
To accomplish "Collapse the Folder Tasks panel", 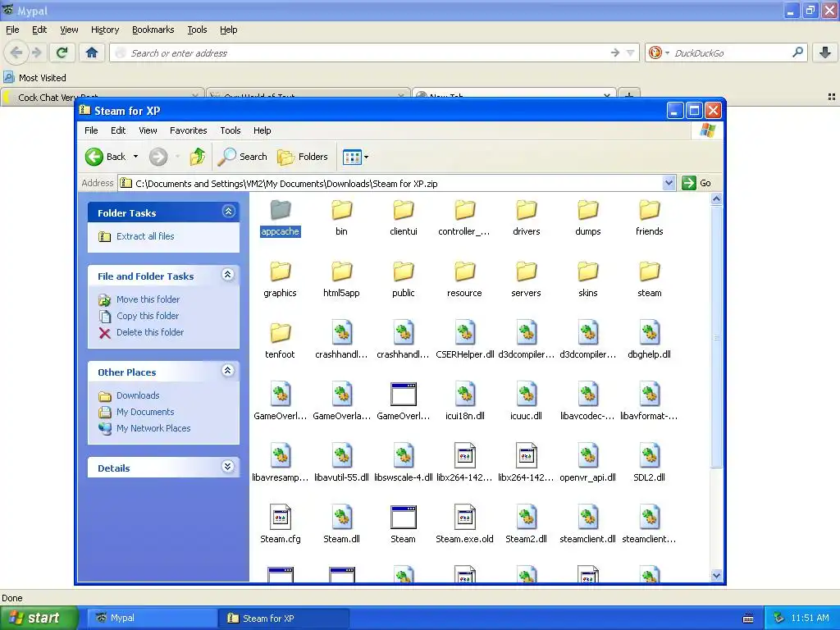I will (x=228, y=212).
